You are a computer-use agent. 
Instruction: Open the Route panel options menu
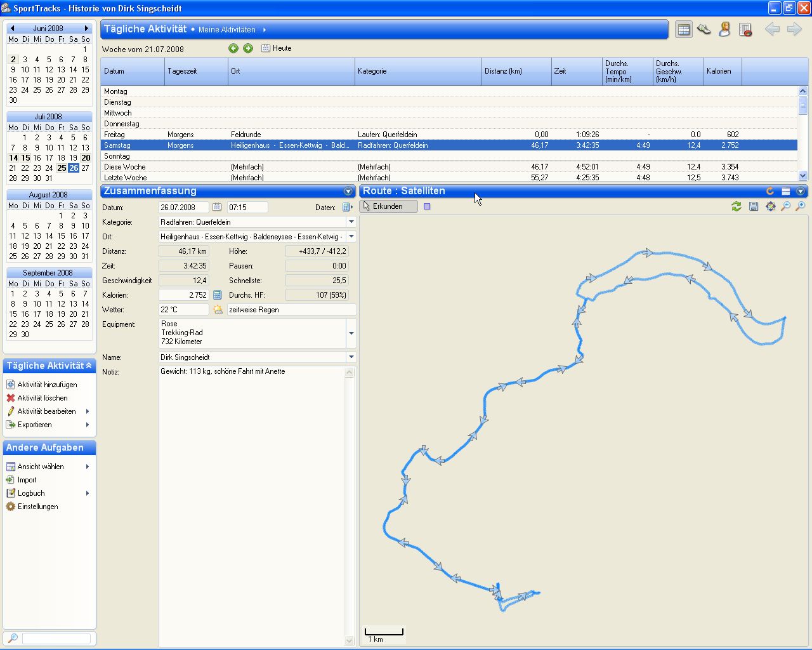pos(801,191)
